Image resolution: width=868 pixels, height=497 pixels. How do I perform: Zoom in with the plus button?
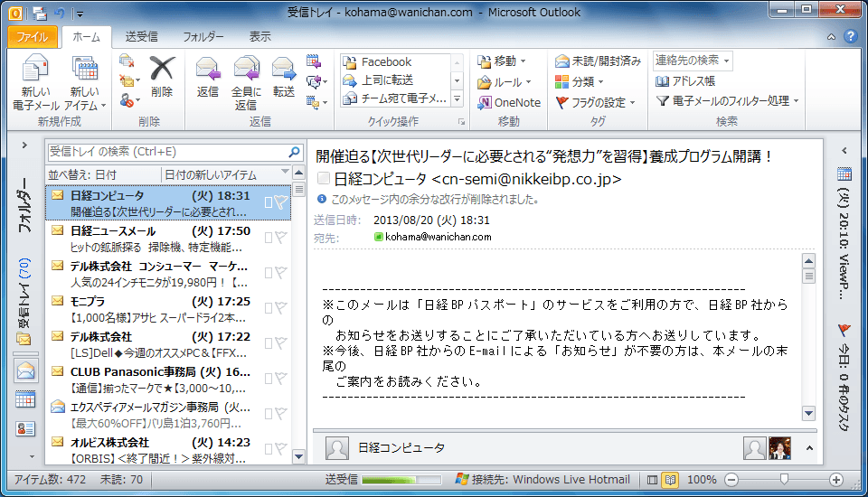[x=835, y=480]
